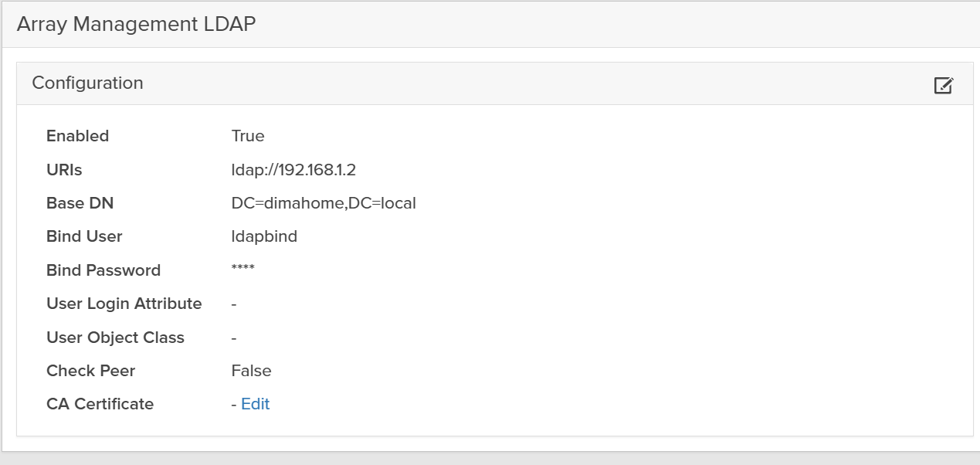Click the URIs field label
Image resolution: width=980 pixels, height=465 pixels.
(63, 169)
